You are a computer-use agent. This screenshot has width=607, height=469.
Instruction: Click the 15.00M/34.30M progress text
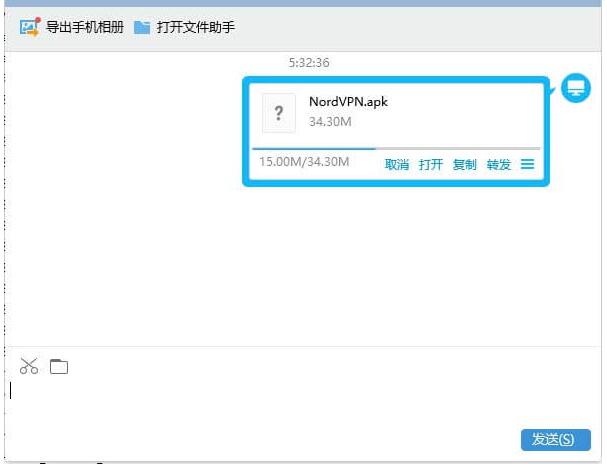click(x=304, y=161)
